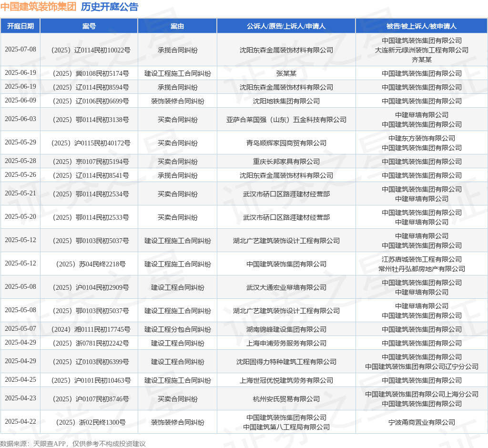Select defendant 中建东方装饰有限公司
488x448 pixels.
coord(422,138)
